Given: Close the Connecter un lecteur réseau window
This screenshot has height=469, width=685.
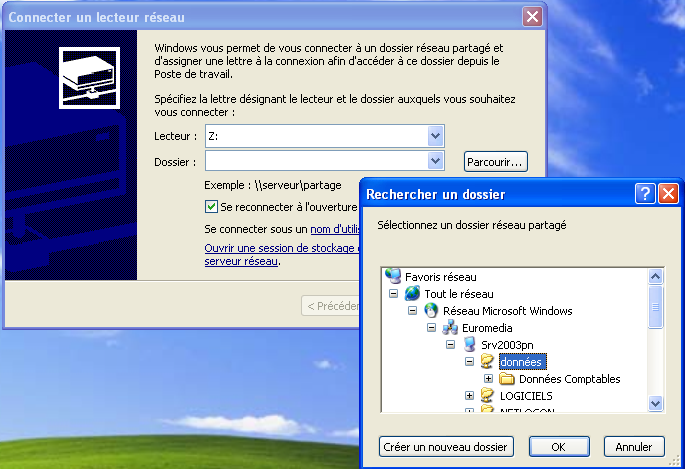Looking at the screenshot, I should (x=532, y=17).
